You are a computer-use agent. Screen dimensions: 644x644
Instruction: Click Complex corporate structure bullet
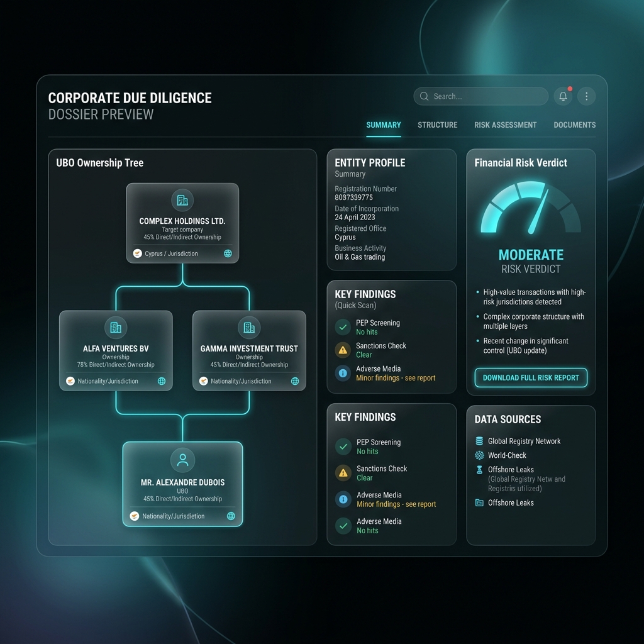tap(533, 321)
